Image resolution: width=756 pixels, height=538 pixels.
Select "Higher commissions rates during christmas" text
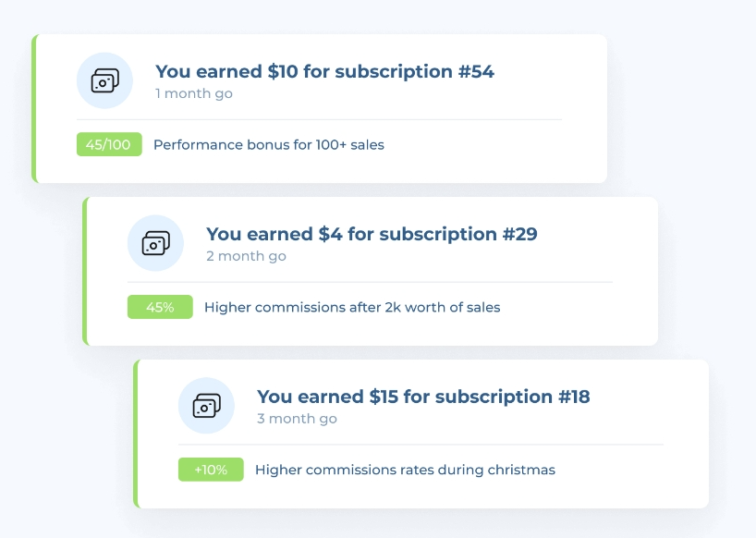pos(405,470)
